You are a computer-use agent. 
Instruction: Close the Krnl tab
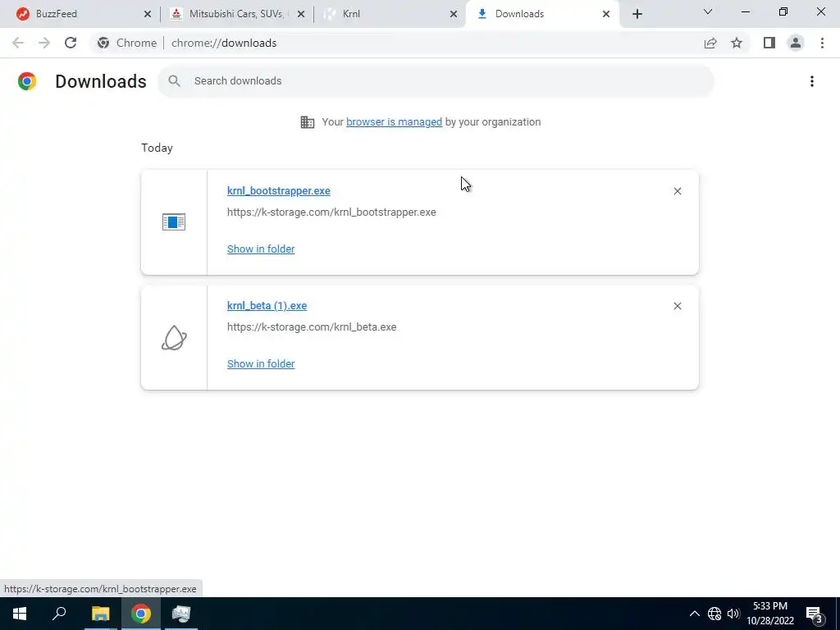tap(454, 15)
